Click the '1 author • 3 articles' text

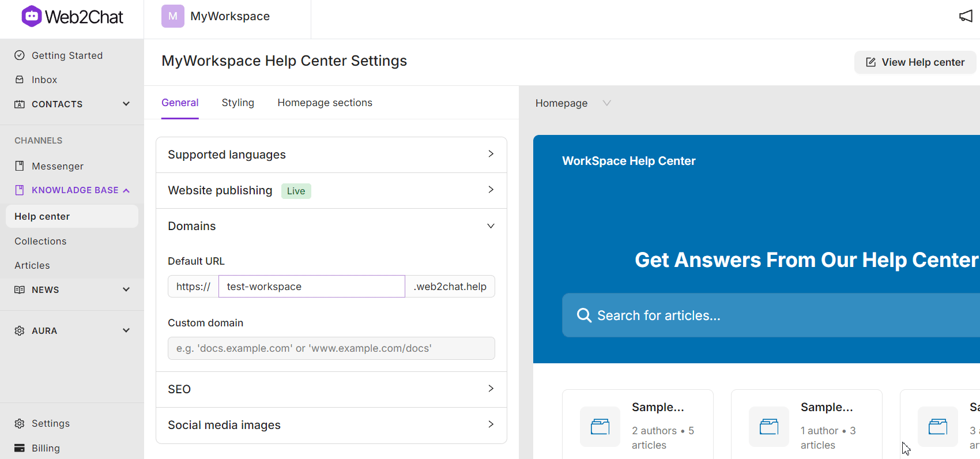[x=828, y=438]
